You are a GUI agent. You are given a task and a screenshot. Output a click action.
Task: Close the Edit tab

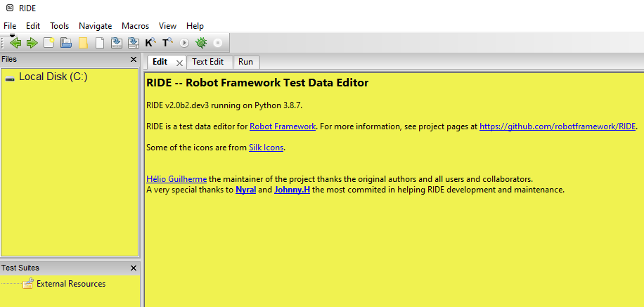[x=179, y=63]
